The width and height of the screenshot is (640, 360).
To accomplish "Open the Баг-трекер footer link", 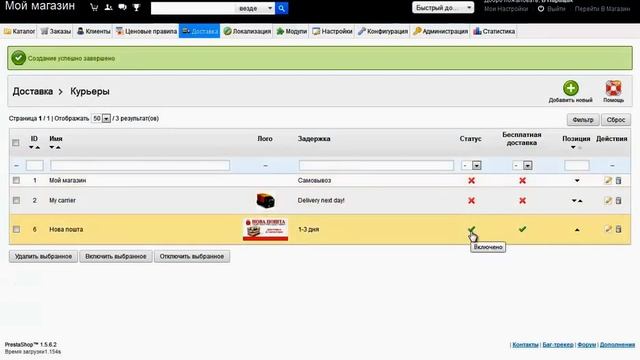I will (558, 344).
